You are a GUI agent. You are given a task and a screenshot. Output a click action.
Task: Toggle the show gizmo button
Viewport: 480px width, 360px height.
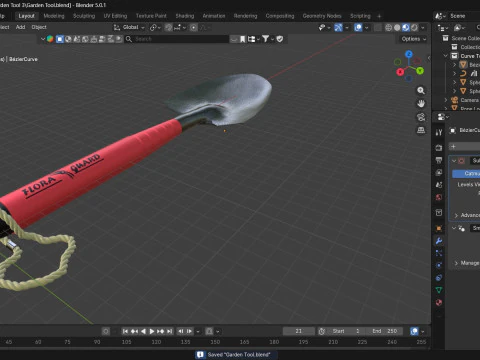(338, 27)
